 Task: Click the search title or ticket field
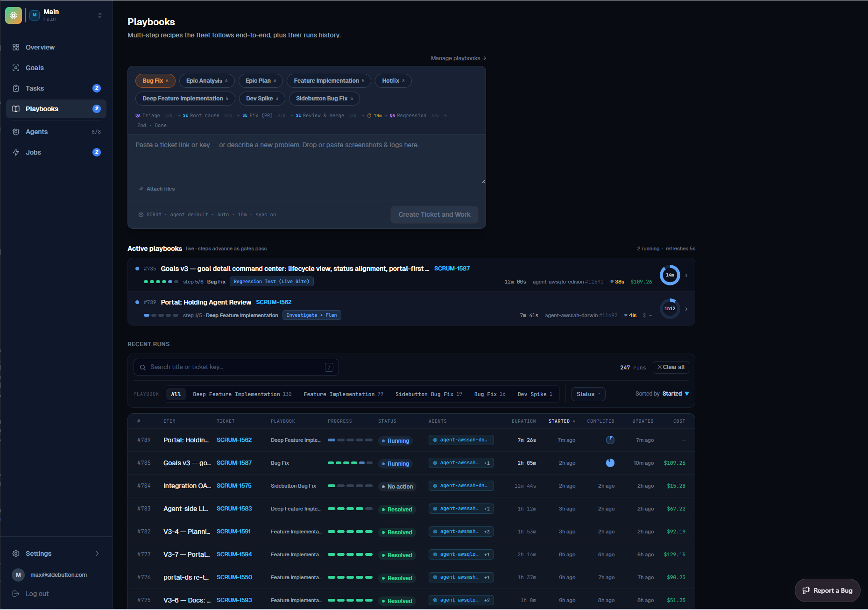pyautogui.click(x=236, y=367)
